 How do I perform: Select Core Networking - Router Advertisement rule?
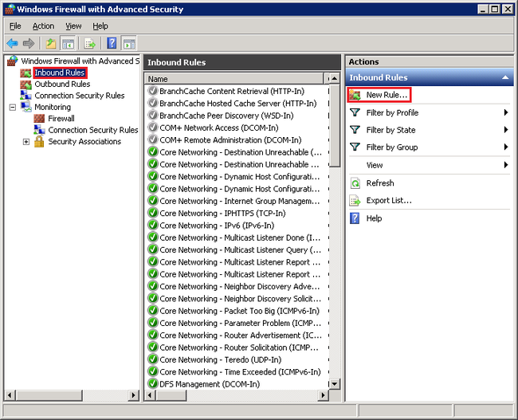pyautogui.click(x=241, y=336)
